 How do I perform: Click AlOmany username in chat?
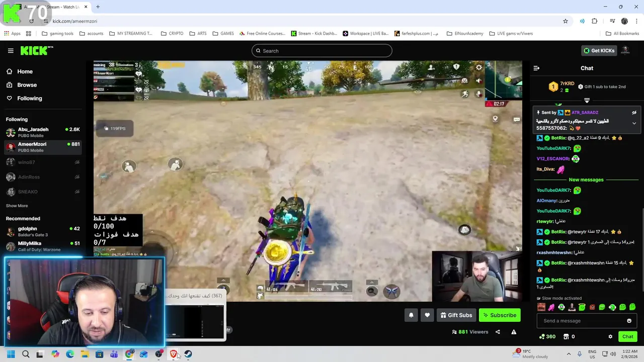click(x=546, y=201)
